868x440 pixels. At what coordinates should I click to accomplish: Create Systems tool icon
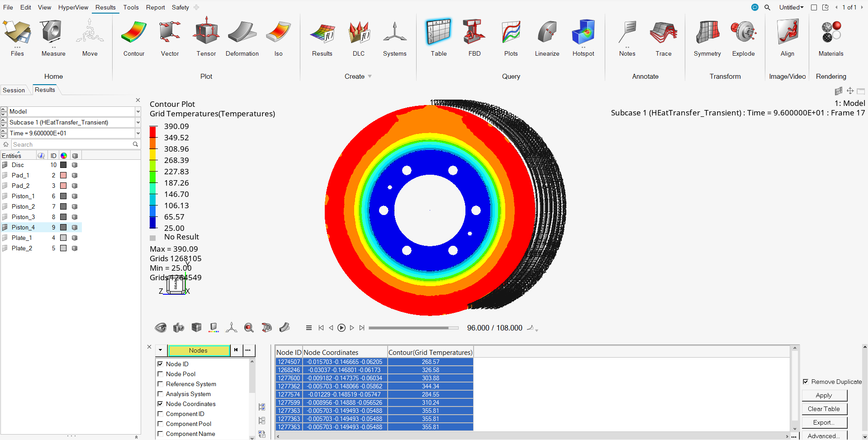[x=395, y=38]
